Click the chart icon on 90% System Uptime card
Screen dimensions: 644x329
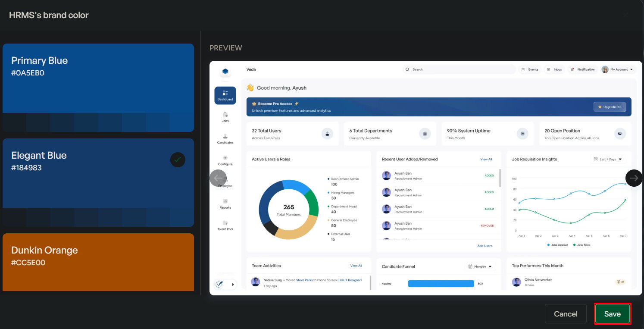click(x=522, y=134)
